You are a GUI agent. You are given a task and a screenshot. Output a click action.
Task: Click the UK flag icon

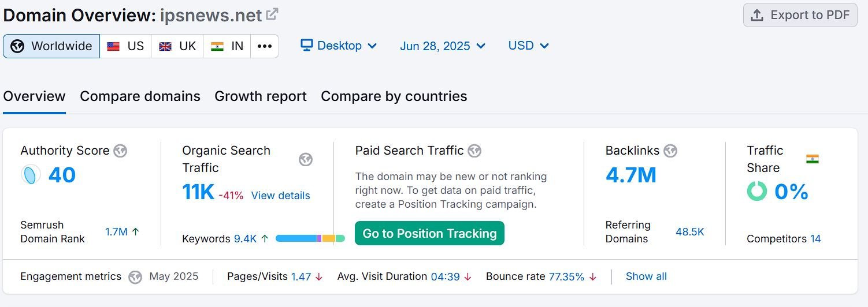pos(165,47)
